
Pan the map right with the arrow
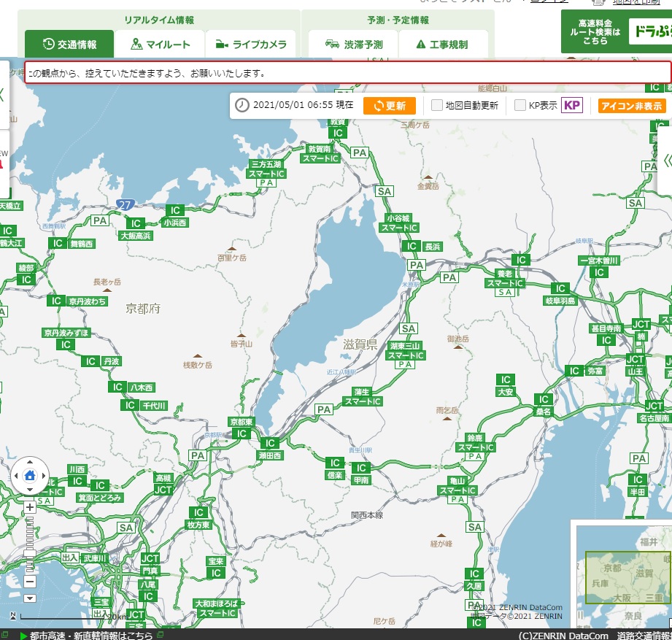[42, 475]
